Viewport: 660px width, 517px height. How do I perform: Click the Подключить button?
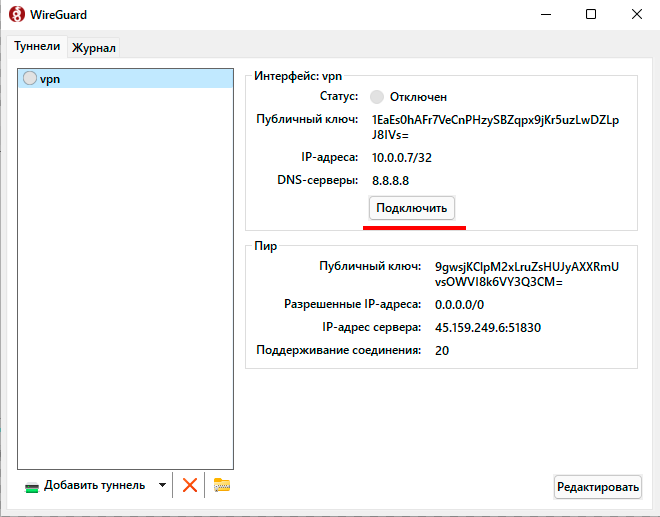412,208
